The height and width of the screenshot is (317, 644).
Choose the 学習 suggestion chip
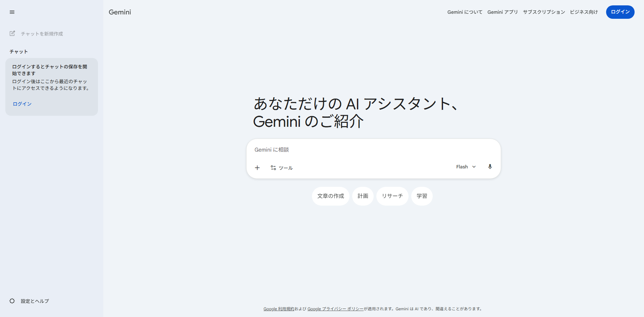click(x=422, y=196)
